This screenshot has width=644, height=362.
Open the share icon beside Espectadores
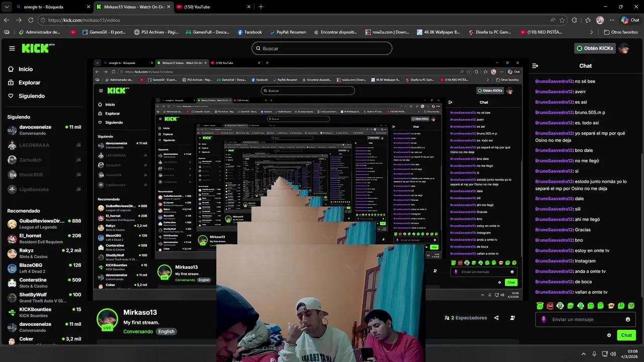pos(497,318)
